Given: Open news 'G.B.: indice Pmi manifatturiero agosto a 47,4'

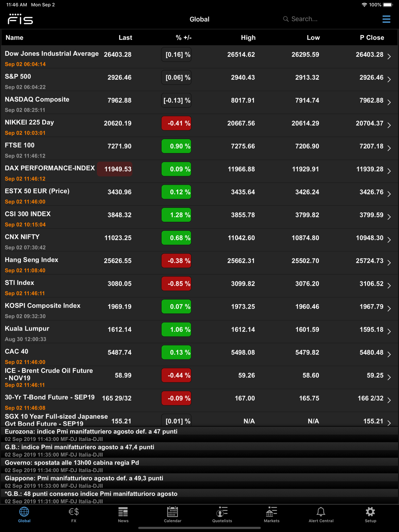Looking at the screenshot, I should coord(199,450).
